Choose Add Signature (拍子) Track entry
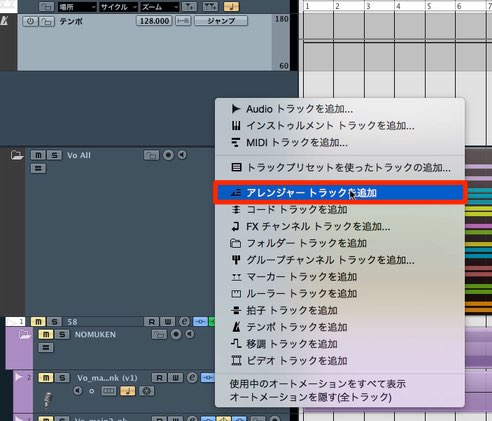 (340, 310)
